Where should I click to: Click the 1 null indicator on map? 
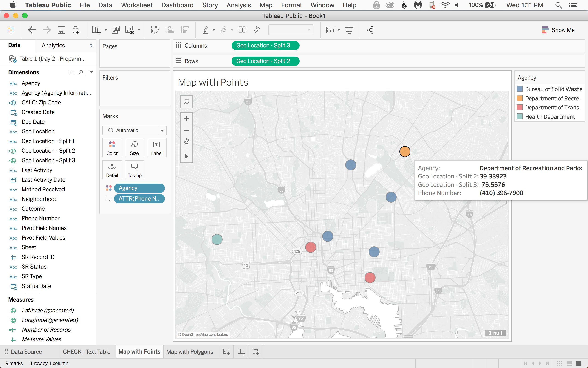click(495, 333)
